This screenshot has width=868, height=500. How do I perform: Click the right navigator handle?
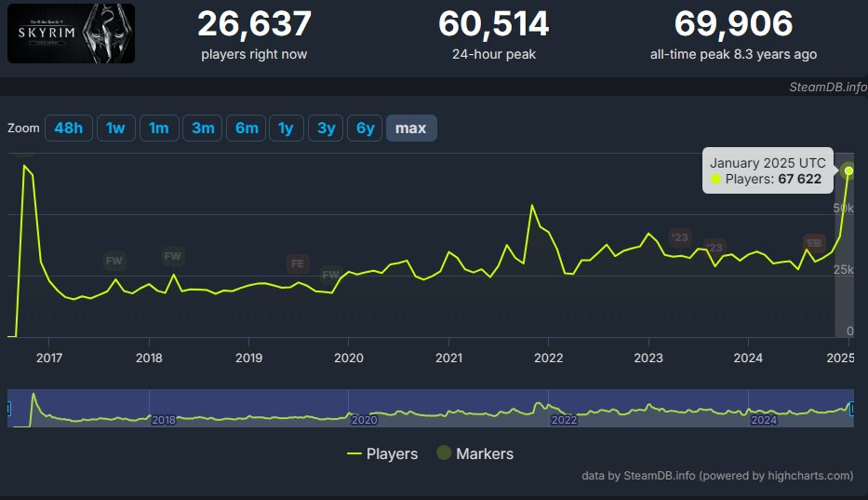tap(852, 409)
